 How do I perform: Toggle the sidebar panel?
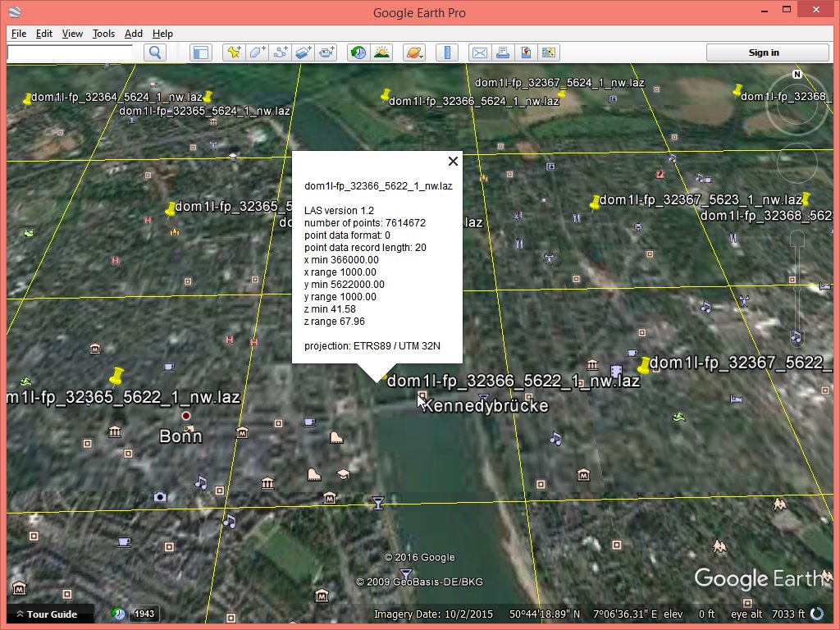200,52
